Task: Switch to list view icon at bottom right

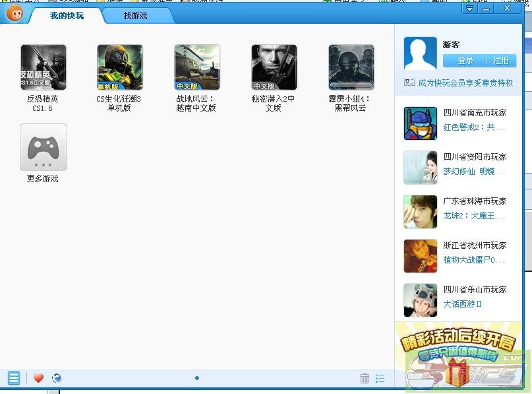Action: [x=380, y=378]
